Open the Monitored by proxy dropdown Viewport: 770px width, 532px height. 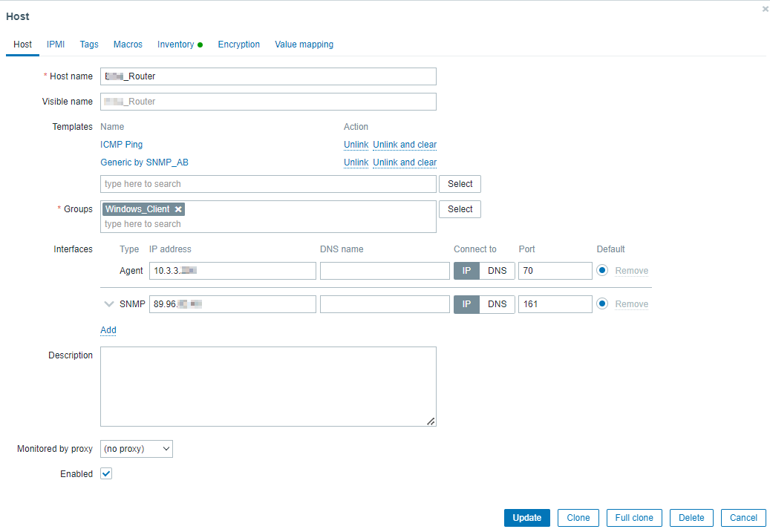137,449
